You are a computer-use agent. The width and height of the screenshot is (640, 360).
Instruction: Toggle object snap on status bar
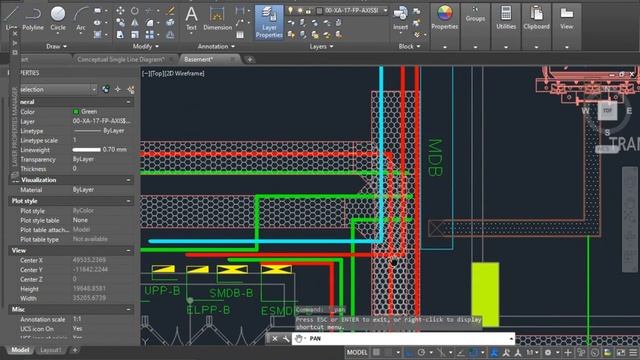tap(473, 352)
